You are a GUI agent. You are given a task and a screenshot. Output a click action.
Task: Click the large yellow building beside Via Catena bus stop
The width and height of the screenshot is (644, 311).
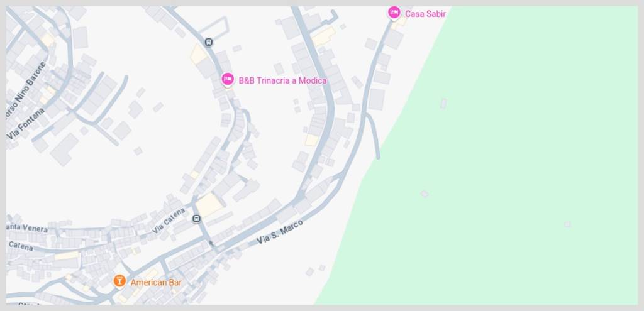click(x=209, y=205)
